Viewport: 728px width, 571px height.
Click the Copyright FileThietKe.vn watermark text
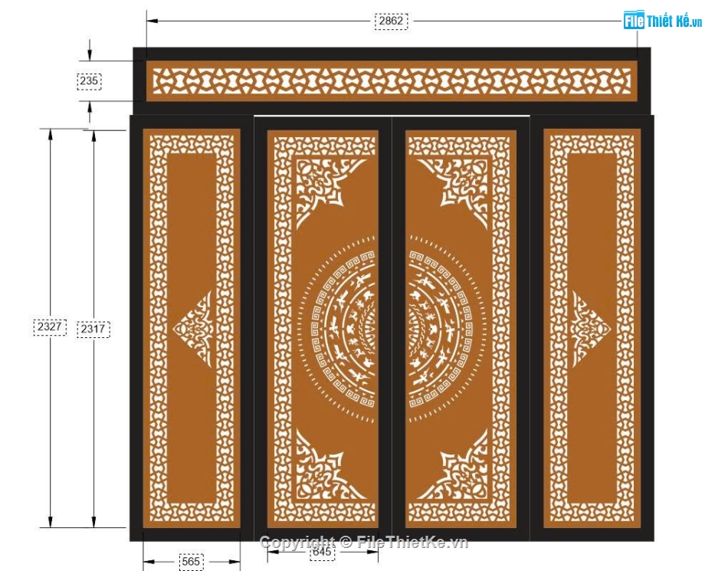click(363, 543)
